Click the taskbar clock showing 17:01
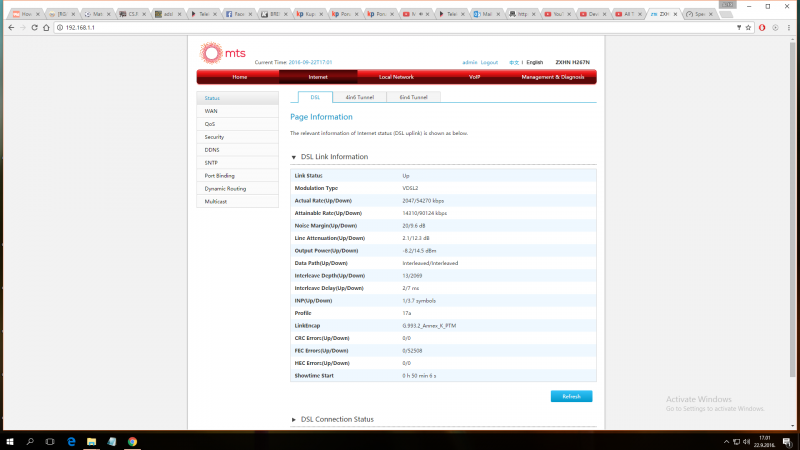 point(764,441)
